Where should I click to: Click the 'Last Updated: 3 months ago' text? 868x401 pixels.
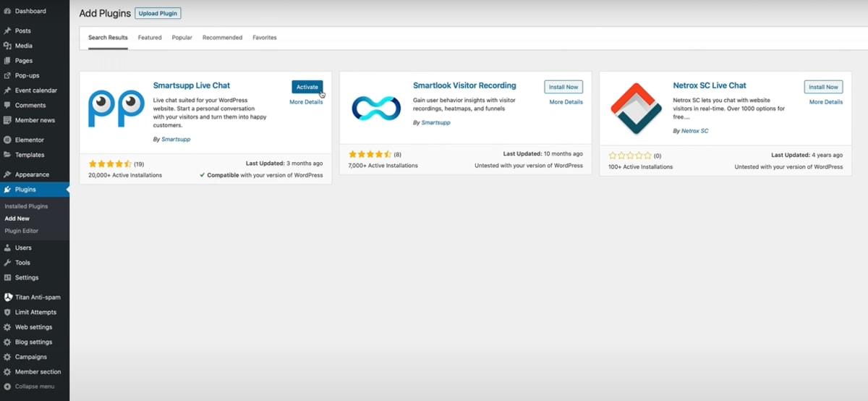pyautogui.click(x=284, y=164)
